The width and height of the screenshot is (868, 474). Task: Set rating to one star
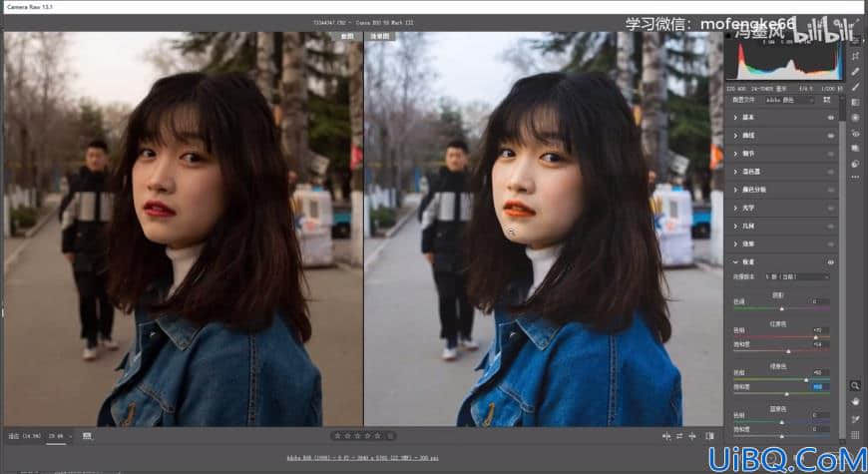(337, 436)
